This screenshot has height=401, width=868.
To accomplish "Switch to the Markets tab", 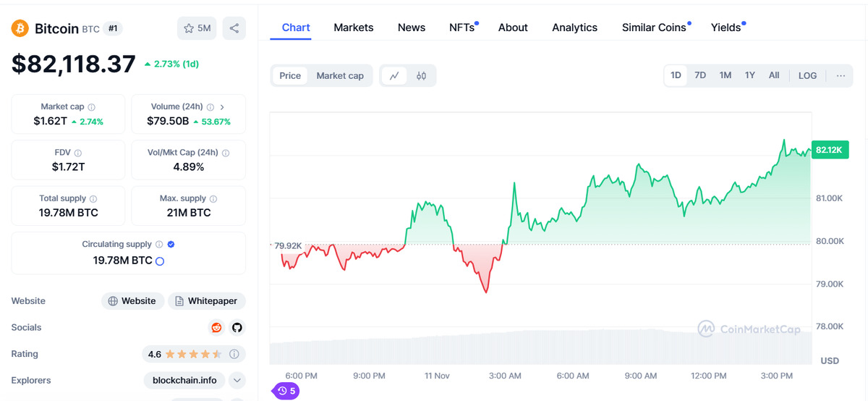I will (x=354, y=28).
